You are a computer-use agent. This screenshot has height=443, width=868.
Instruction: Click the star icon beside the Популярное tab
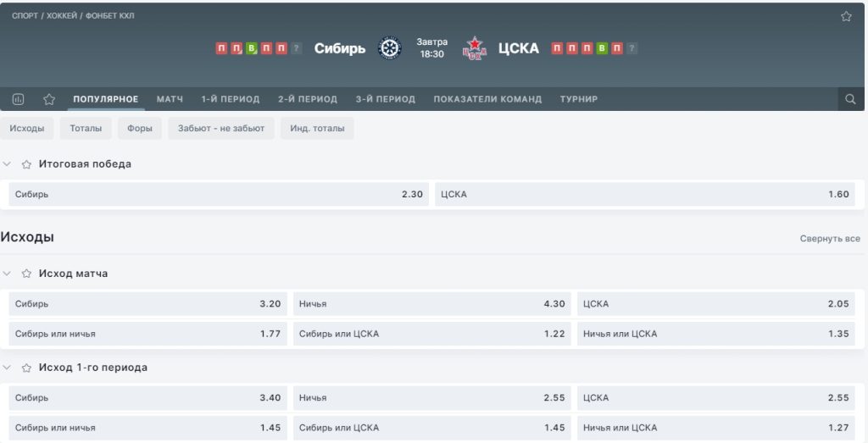point(49,99)
